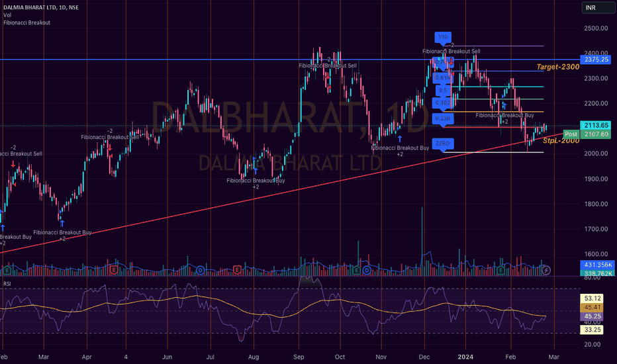This screenshot has height=364, width=617.
Task: Click the 45.25 RSI value label
Action: point(592,316)
